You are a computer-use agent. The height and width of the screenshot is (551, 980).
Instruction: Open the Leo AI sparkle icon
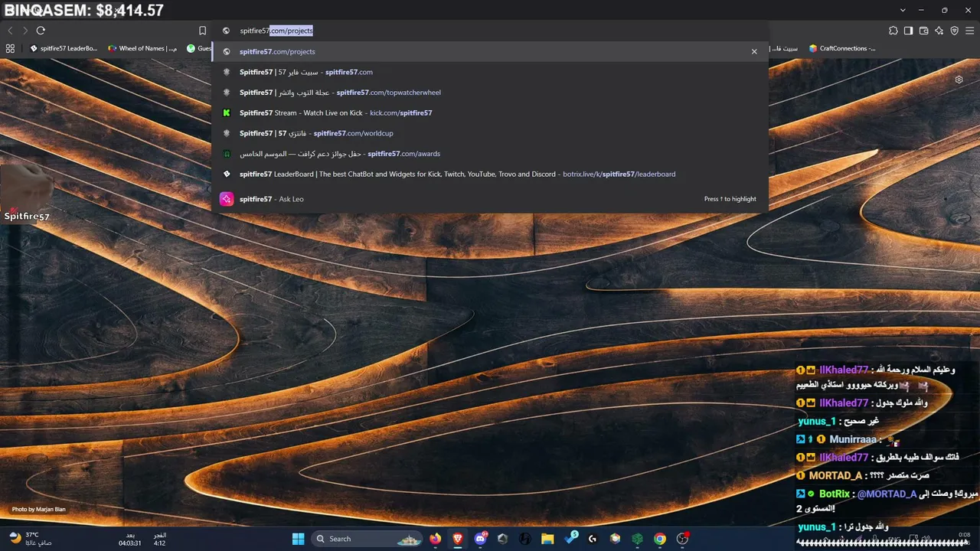[x=939, y=31]
